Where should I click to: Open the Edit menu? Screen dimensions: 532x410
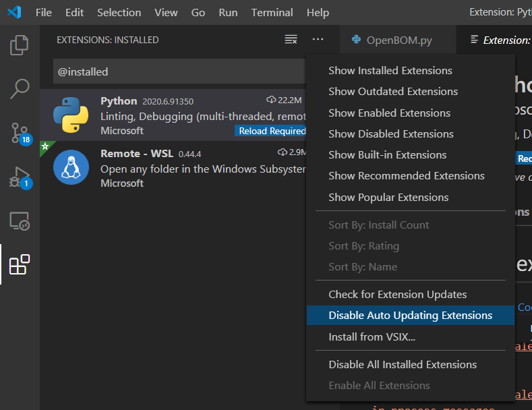coord(74,13)
